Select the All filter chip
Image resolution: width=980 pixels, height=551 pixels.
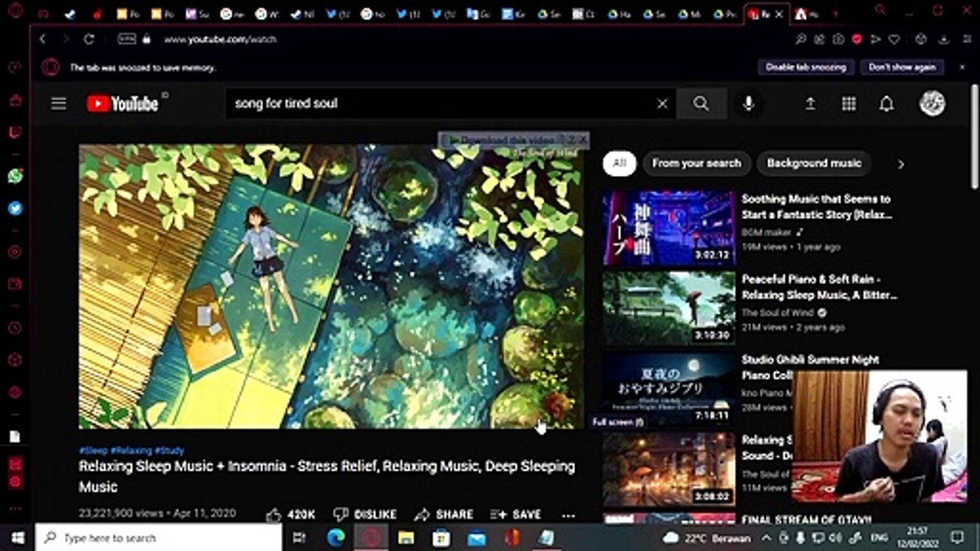point(619,163)
